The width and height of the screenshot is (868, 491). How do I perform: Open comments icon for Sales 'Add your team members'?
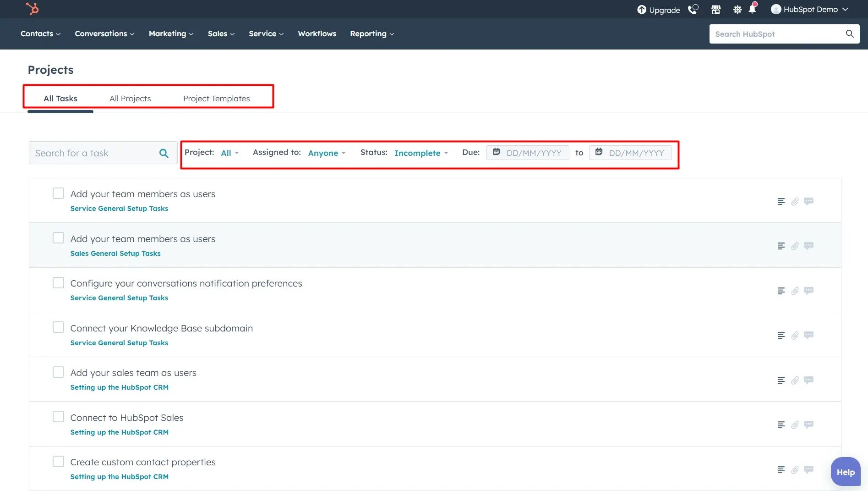[809, 246]
